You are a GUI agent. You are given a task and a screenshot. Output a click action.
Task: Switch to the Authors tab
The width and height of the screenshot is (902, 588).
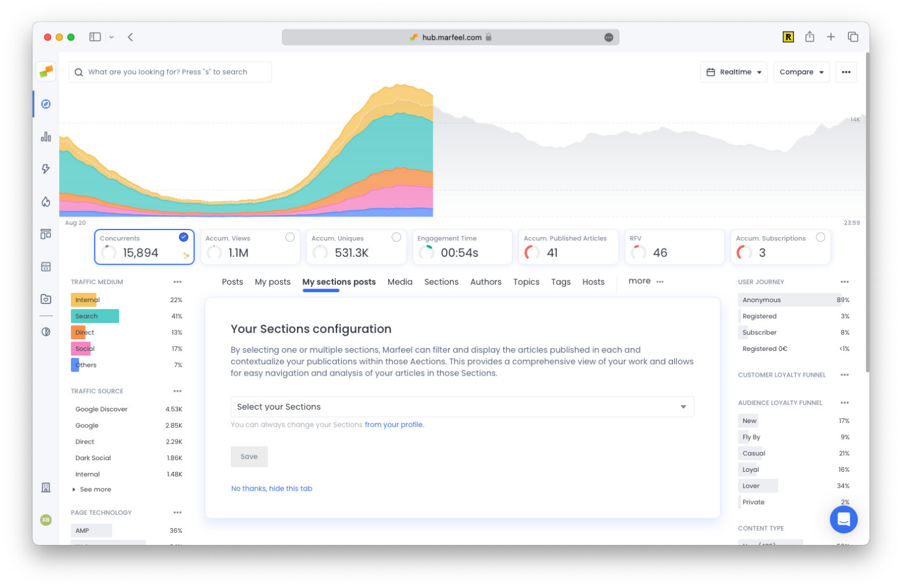486,282
